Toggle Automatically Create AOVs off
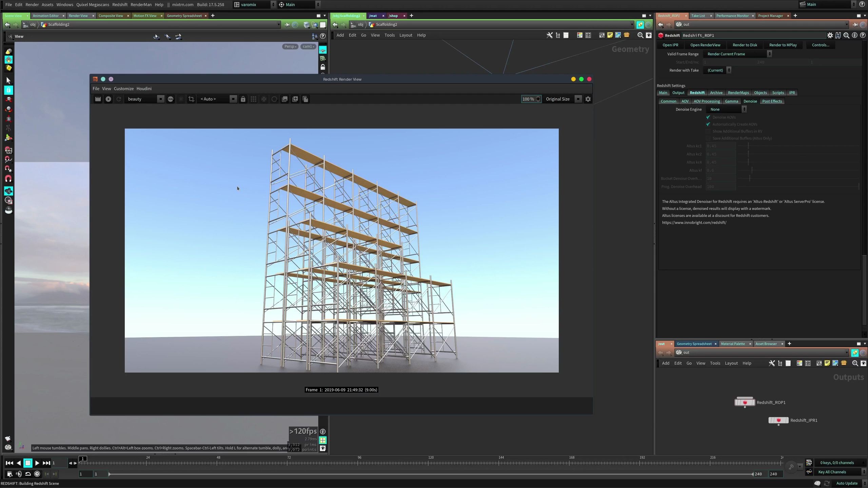 point(708,124)
